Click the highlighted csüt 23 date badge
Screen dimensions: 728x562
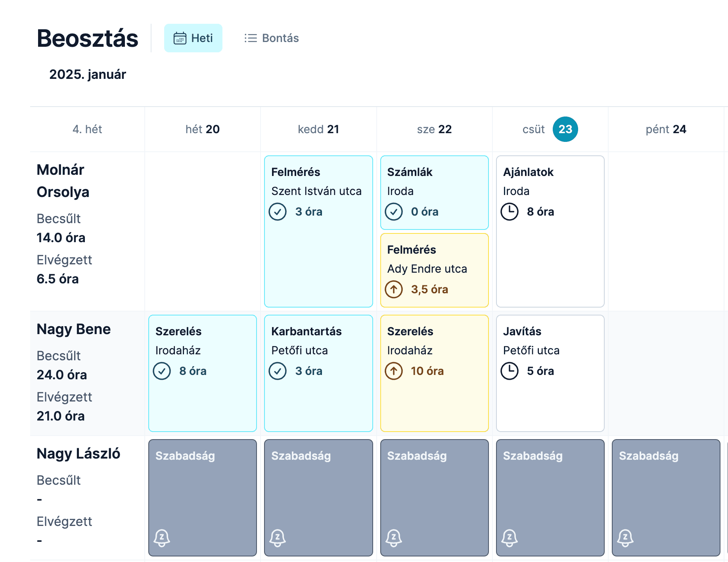click(x=565, y=129)
